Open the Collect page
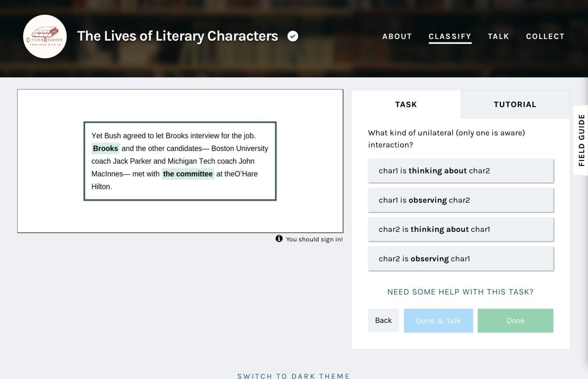This screenshot has width=588, height=379. [x=545, y=36]
